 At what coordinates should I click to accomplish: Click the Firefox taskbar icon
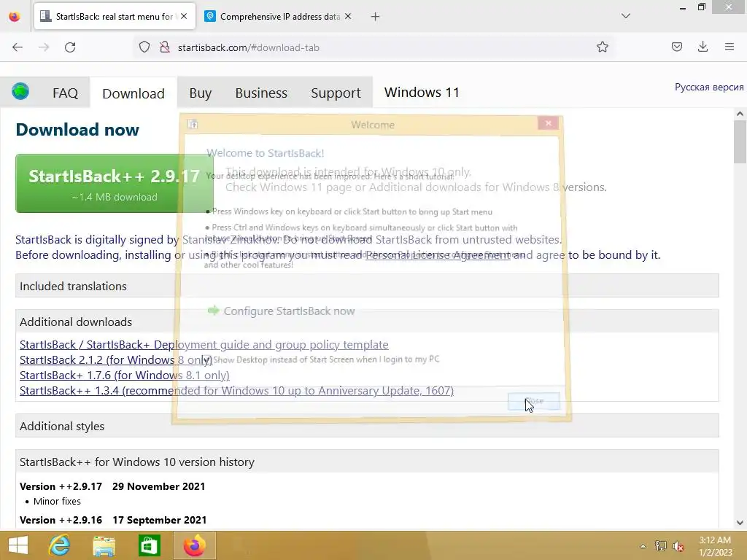(194, 545)
